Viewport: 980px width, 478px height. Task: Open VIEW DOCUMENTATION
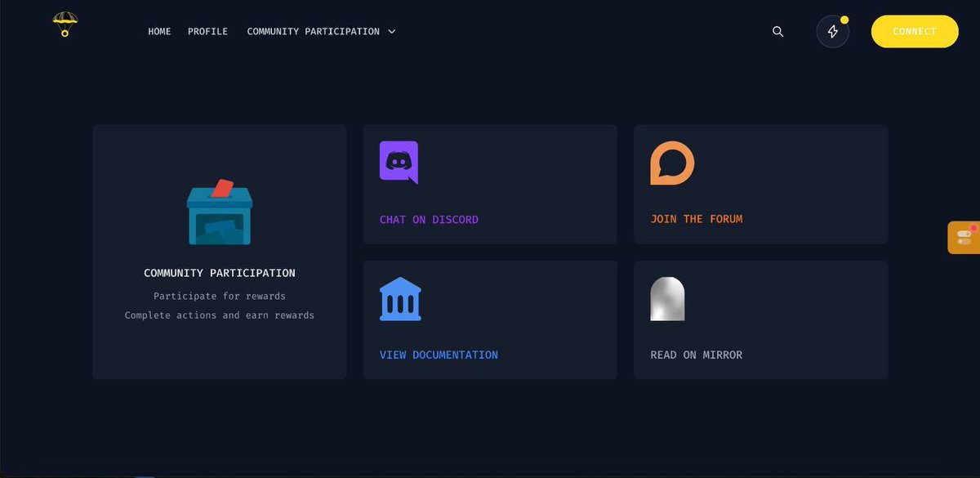(x=439, y=355)
